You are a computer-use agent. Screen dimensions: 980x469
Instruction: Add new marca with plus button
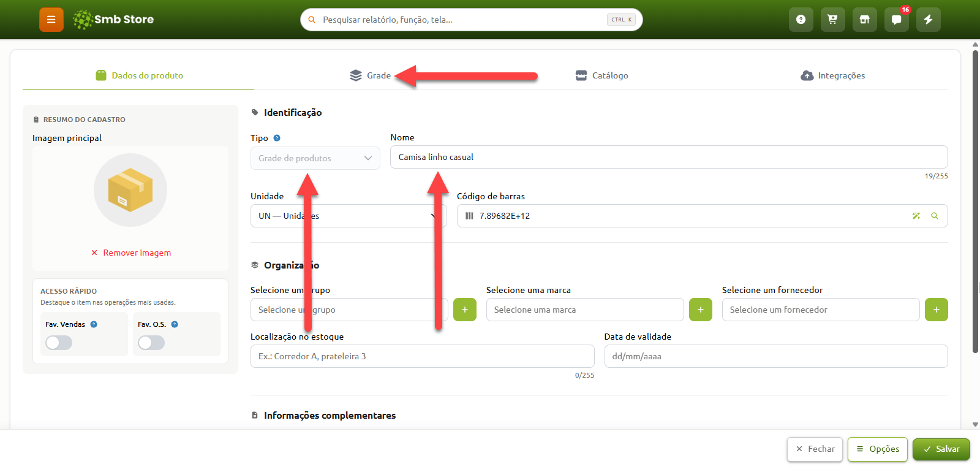pyautogui.click(x=701, y=310)
